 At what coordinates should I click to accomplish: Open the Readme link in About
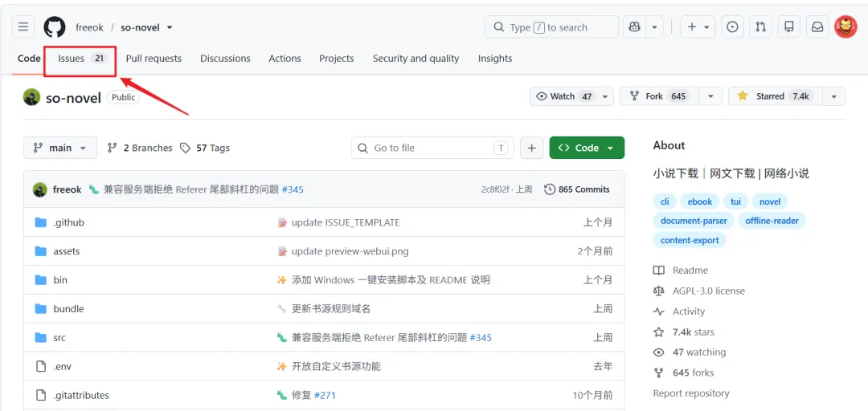[x=681, y=271]
